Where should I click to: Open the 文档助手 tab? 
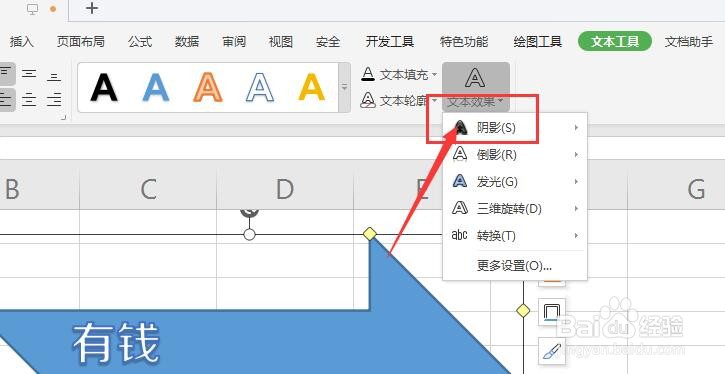688,42
